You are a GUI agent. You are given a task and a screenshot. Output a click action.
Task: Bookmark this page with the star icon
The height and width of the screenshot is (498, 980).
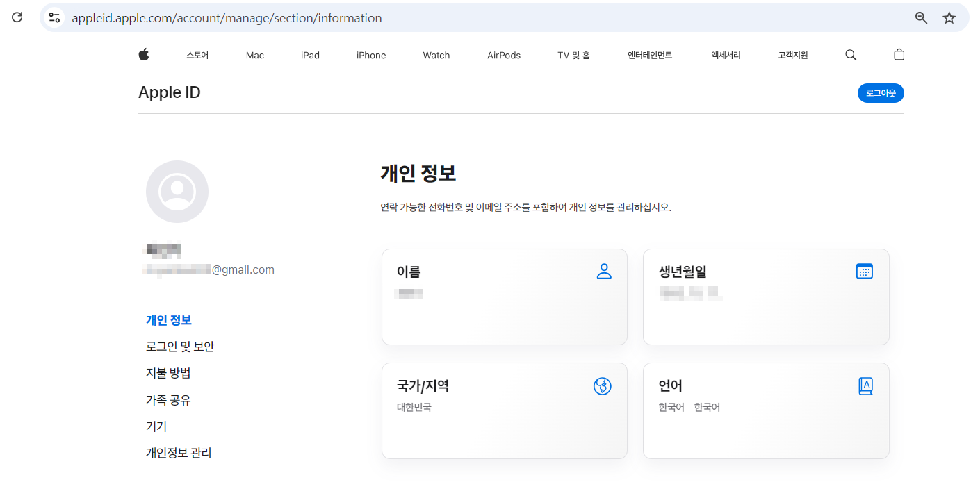949,18
